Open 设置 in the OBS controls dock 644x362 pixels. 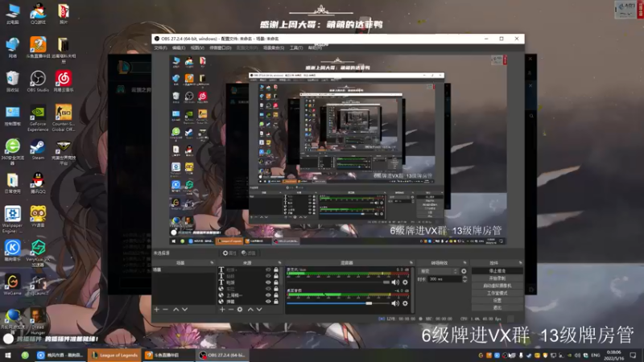[x=497, y=300]
